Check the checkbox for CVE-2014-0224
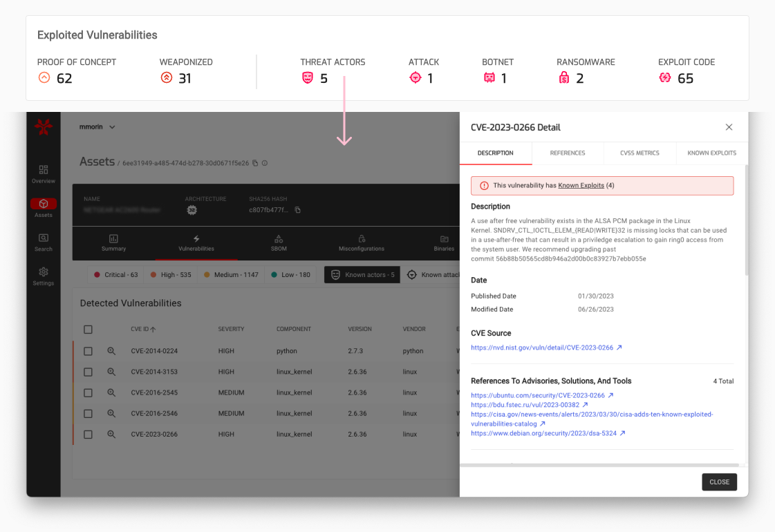The width and height of the screenshot is (775, 532). (88, 351)
